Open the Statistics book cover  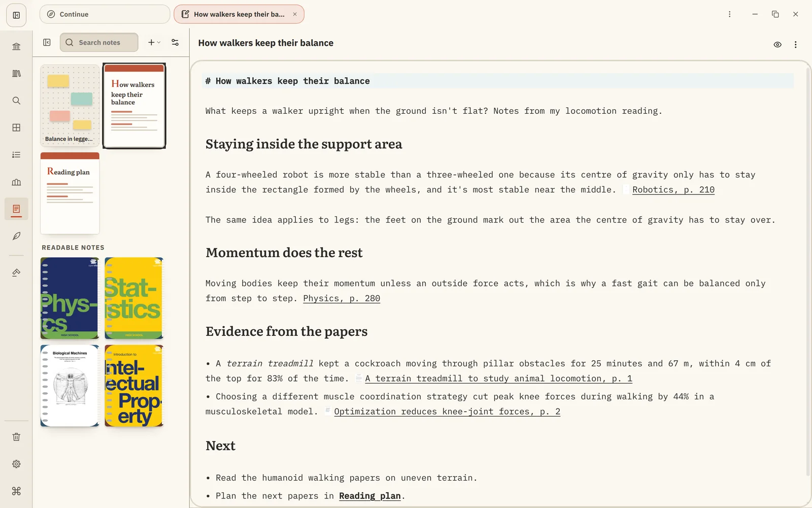tap(134, 298)
